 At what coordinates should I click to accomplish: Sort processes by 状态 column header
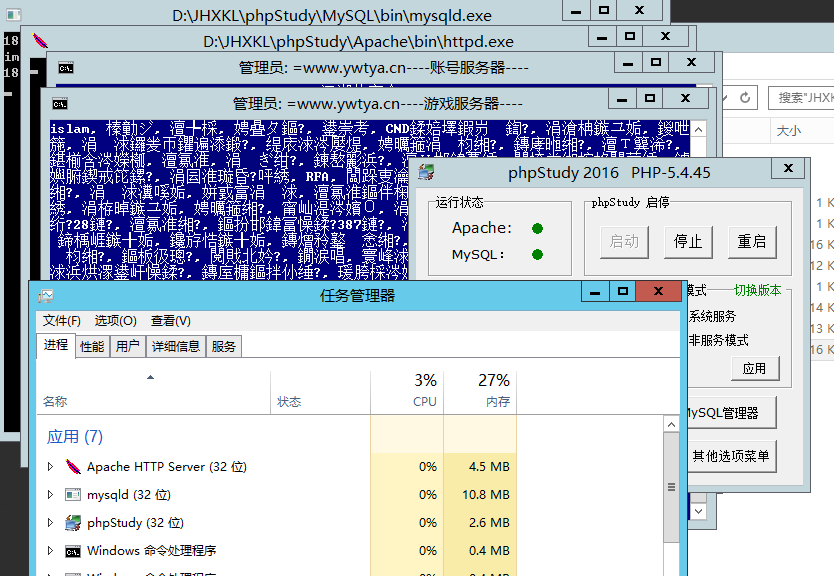[x=321, y=393]
